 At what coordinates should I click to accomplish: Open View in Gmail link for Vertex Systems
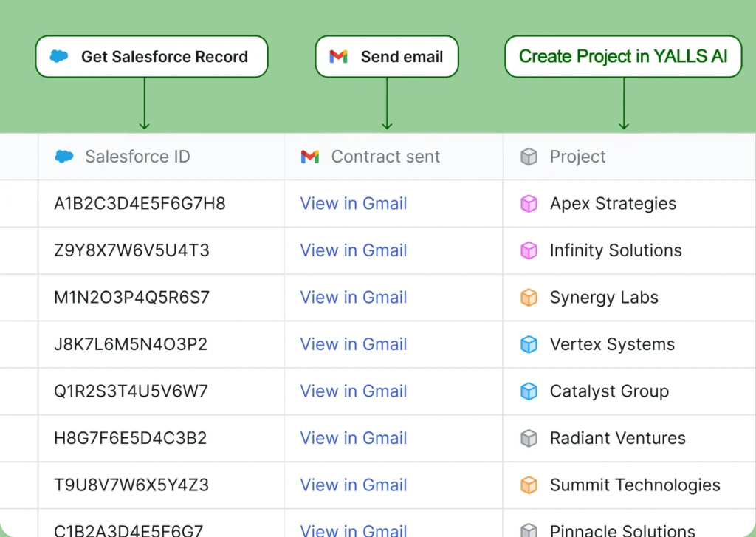coord(353,344)
